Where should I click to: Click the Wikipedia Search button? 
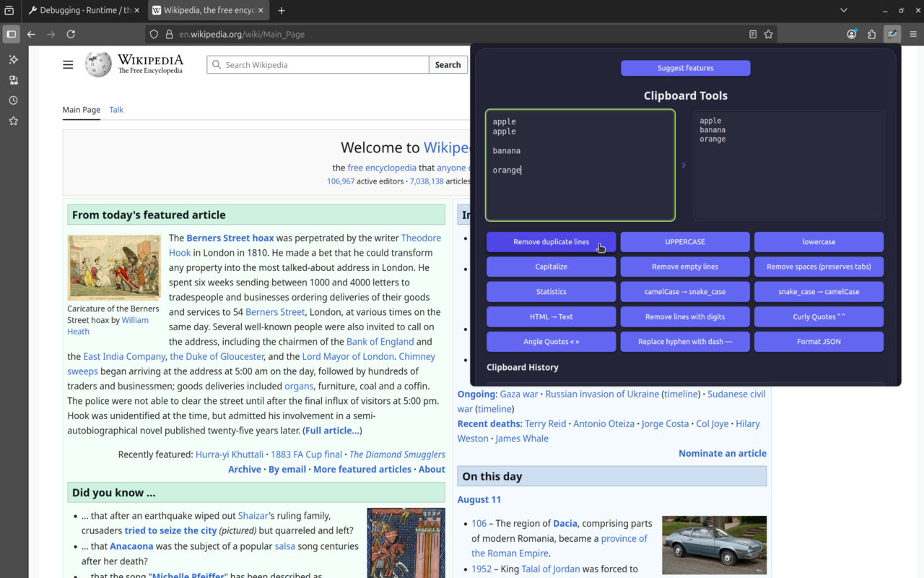pyautogui.click(x=448, y=65)
